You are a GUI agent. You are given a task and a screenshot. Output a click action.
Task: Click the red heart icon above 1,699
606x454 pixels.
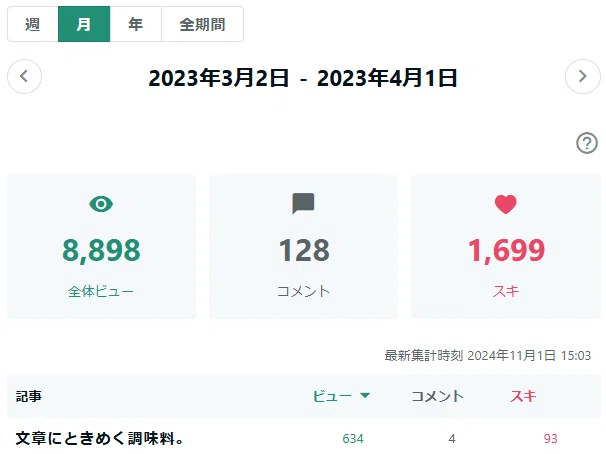point(506,204)
